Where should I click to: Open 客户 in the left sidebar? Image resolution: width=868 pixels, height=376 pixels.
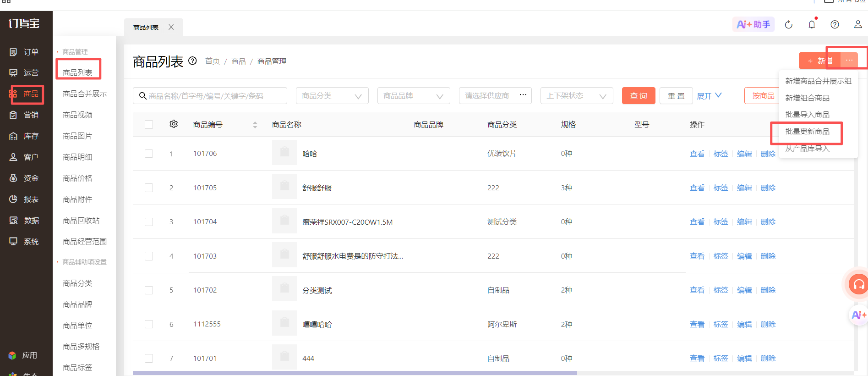click(x=24, y=157)
